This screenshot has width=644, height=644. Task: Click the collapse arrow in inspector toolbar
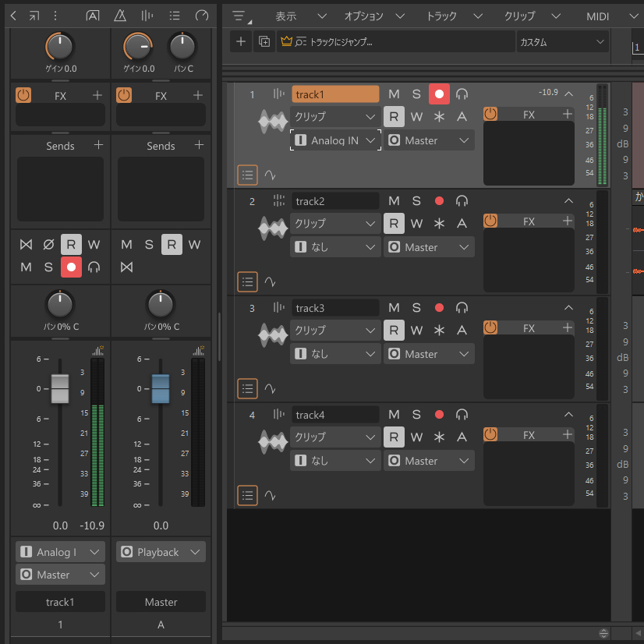(13, 16)
